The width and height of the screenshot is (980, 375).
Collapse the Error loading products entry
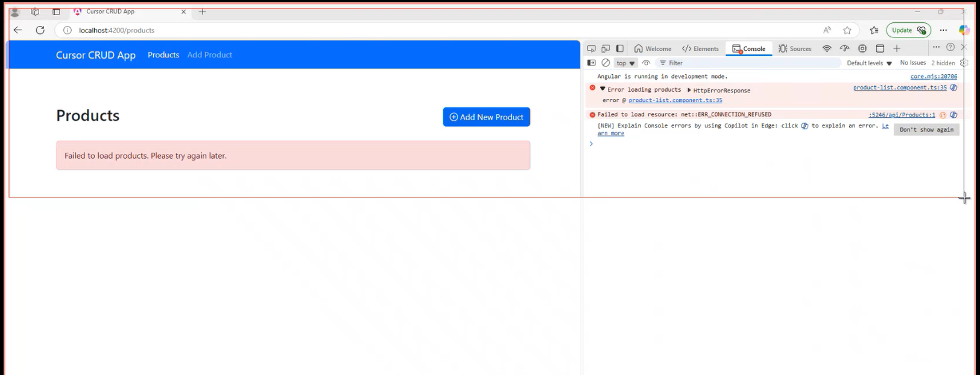point(602,89)
